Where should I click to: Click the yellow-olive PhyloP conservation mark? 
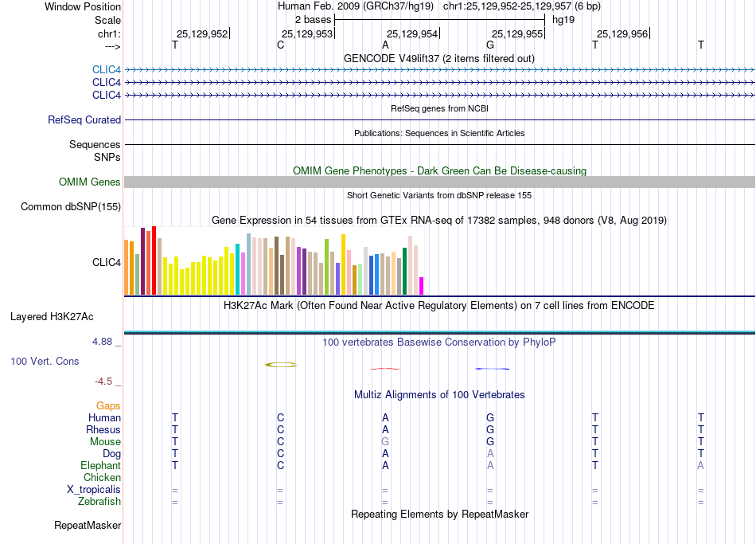(281, 365)
